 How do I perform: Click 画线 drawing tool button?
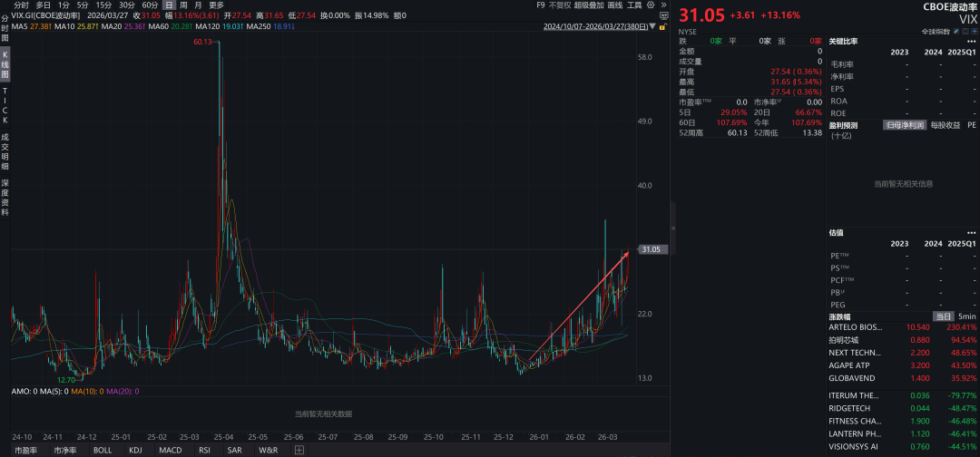point(615,5)
